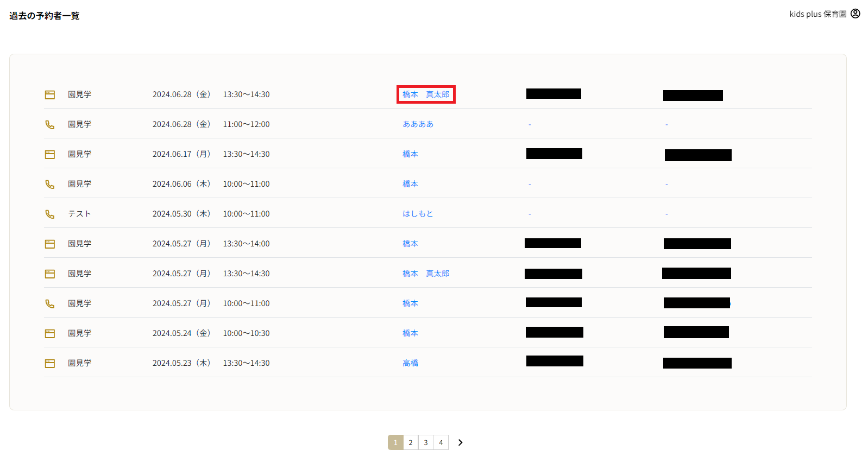Click the phone icon on the テスト row

tap(50, 214)
